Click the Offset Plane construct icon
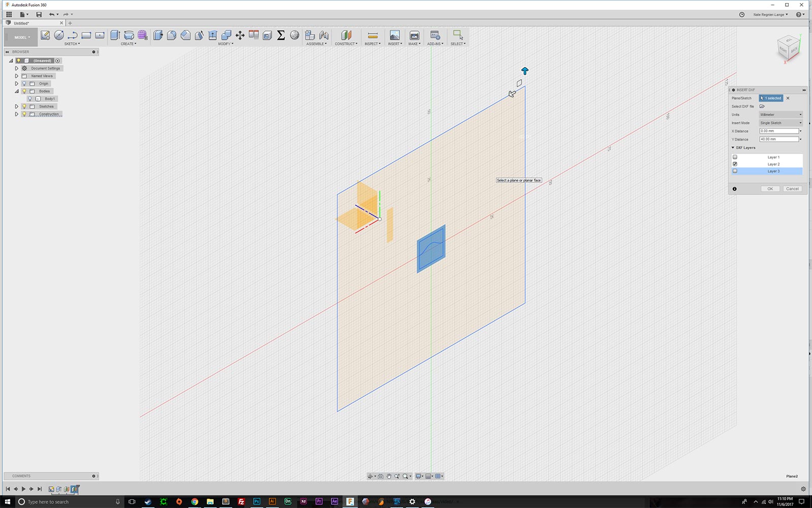Screen dimensions: 812x508 [x=346, y=35]
